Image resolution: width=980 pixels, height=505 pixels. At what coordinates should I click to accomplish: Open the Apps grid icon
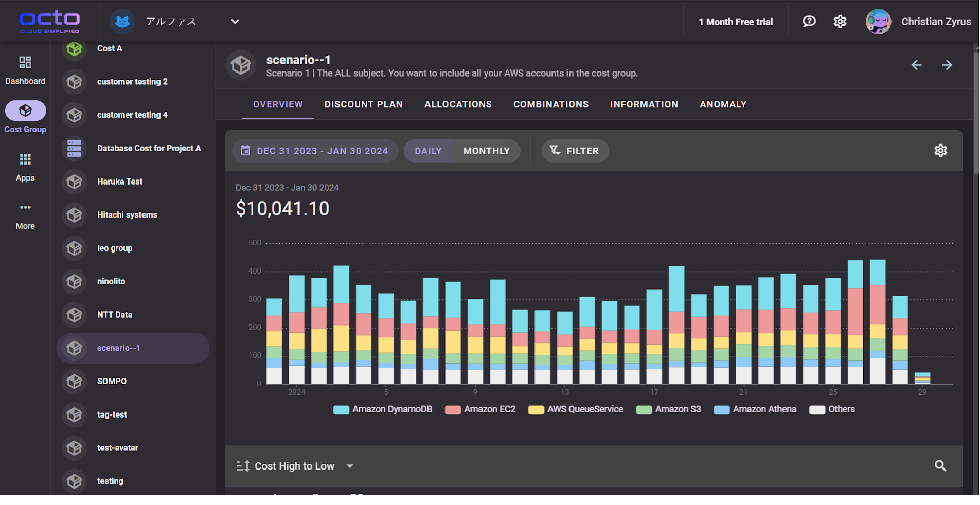click(x=25, y=159)
